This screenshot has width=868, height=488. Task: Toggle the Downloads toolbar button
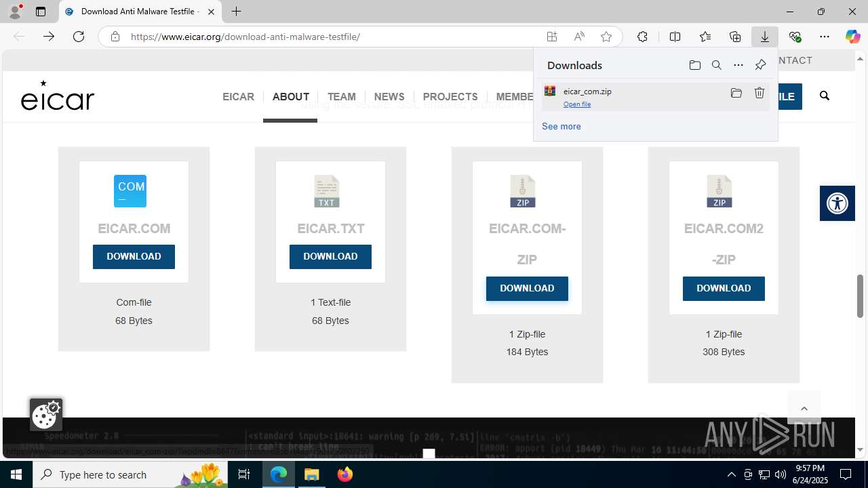765,37
